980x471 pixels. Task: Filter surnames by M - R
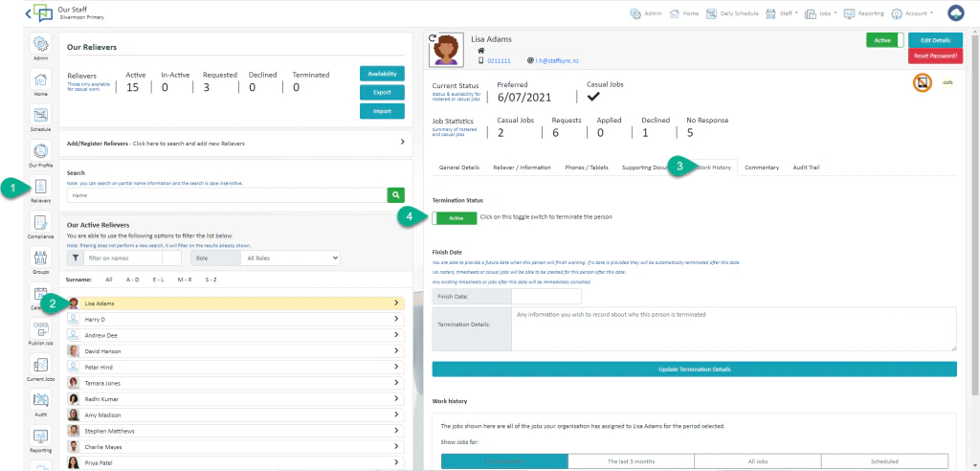pos(185,280)
